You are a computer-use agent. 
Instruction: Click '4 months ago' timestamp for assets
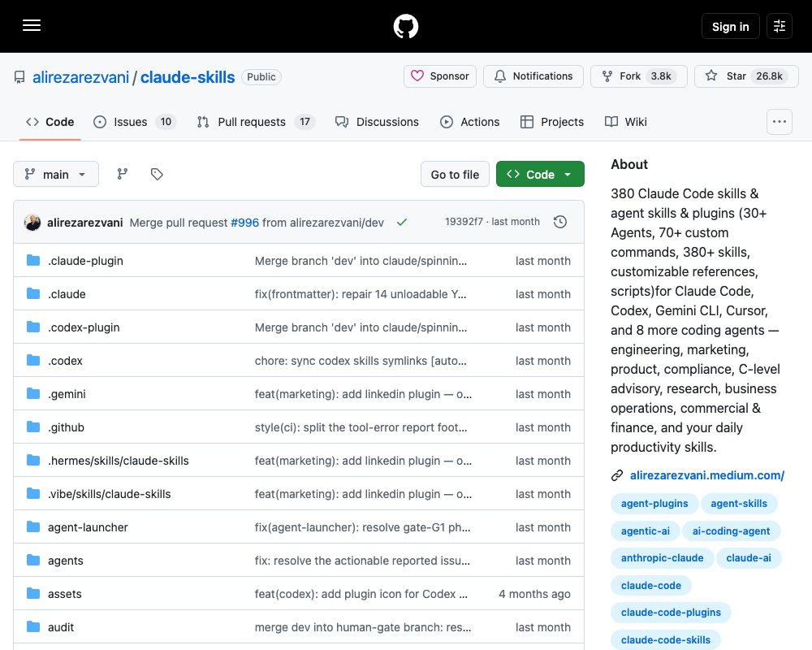click(534, 594)
